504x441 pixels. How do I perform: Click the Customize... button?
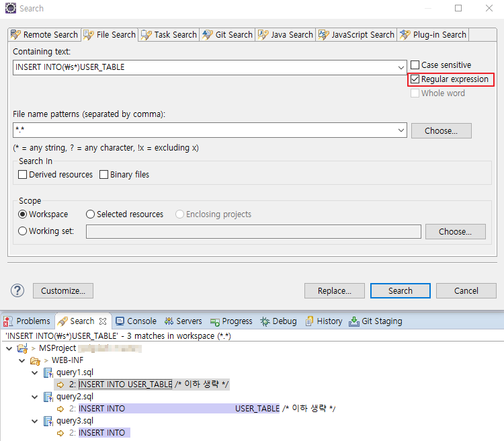tap(63, 291)
